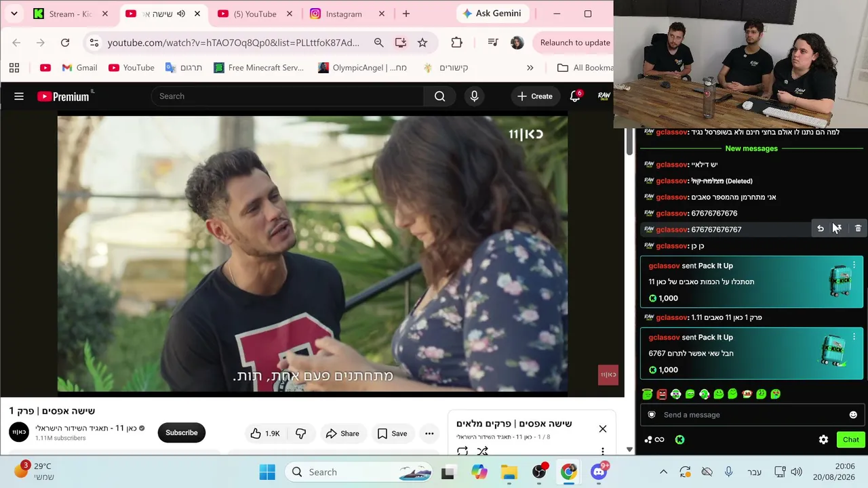The image size is (868, 488).
Task: Dislike the video with thumbs-down
Action: (300, 434)
